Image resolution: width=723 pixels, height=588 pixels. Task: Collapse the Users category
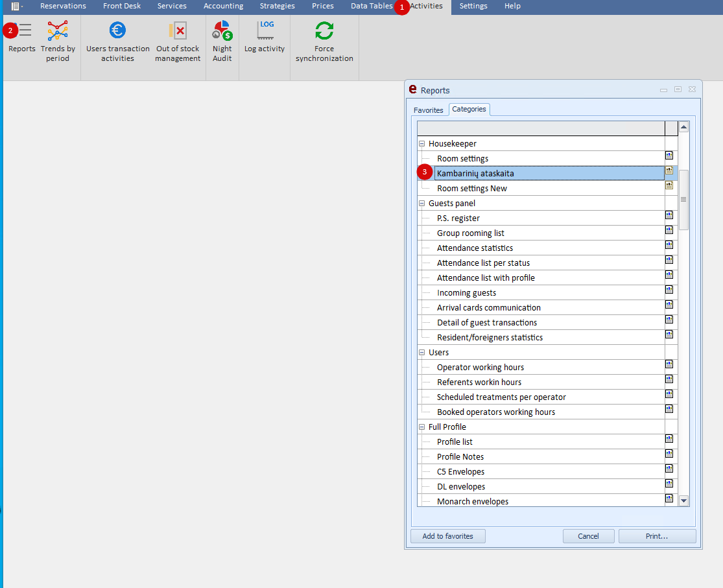(x=421, y=352)
